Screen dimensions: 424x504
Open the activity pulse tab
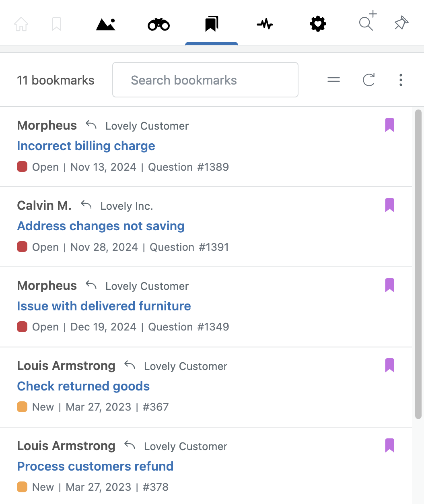(x=265, y=24)
